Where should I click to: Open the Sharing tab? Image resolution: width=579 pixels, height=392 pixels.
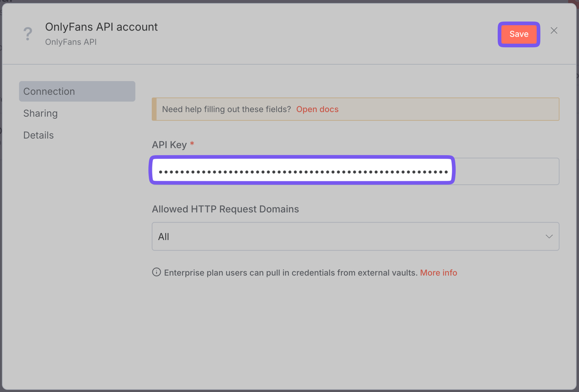41,113
